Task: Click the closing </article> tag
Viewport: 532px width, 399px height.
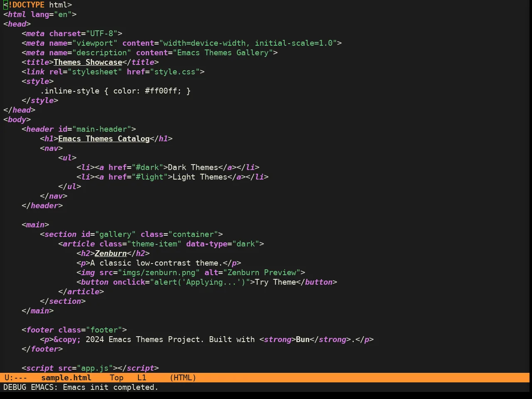Action: pyautogui.click(x=81, y=292)
